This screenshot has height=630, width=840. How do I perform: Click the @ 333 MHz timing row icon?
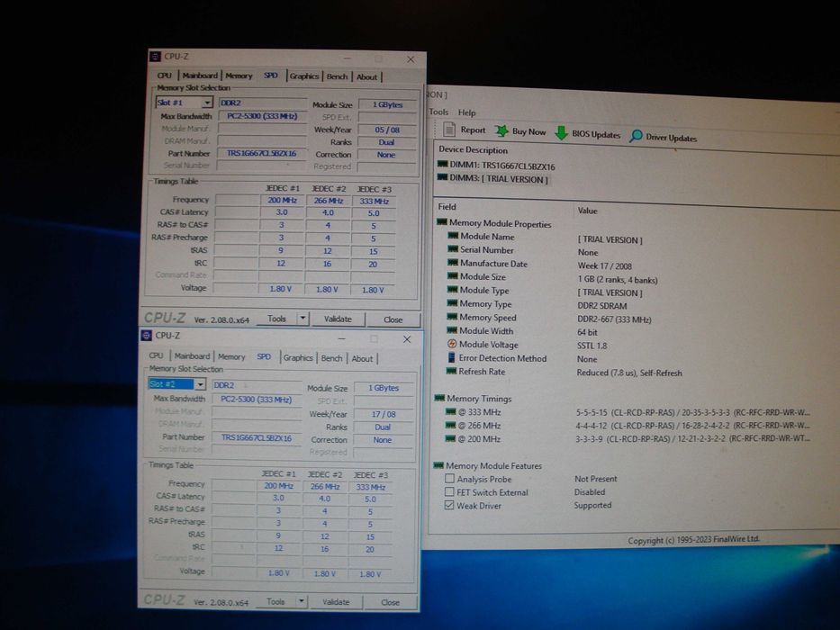[x=450, y=412]
